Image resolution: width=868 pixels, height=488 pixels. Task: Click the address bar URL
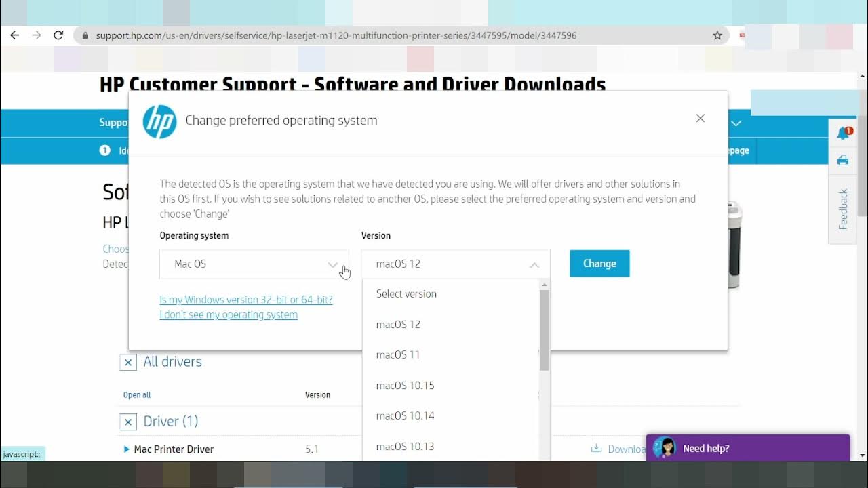pos(336,35)
